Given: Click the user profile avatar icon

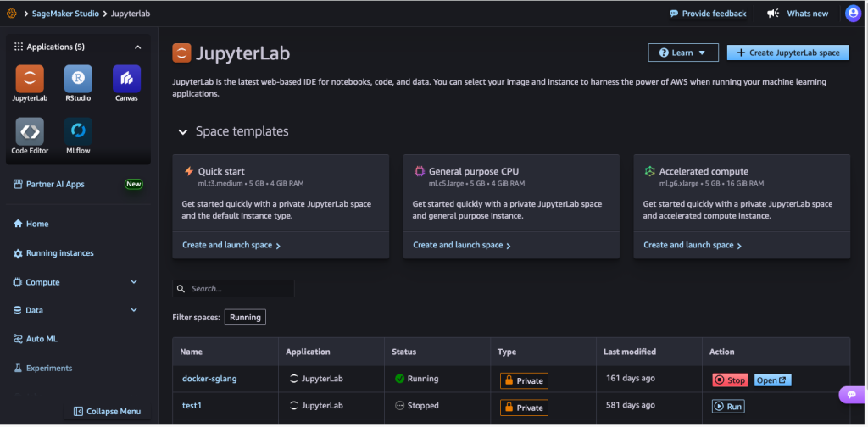Looking at the screenshot, I should 853,14.
